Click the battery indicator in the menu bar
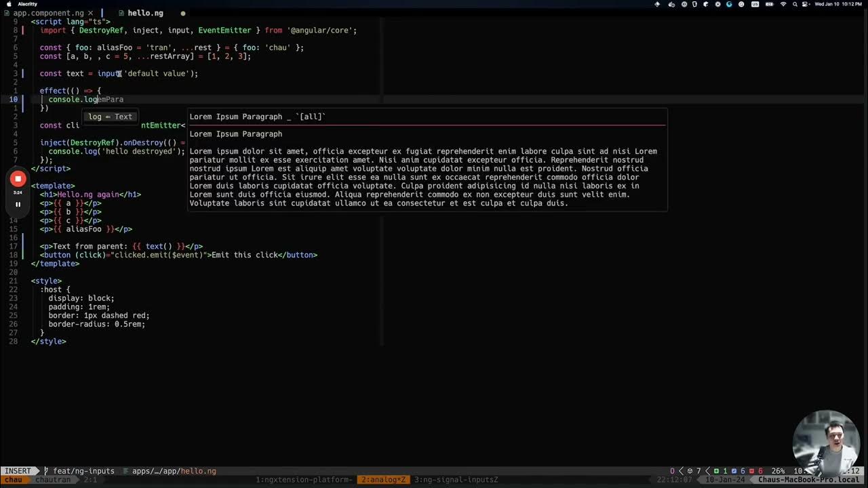Screen dimensions: 868x488 pos(769,4)
